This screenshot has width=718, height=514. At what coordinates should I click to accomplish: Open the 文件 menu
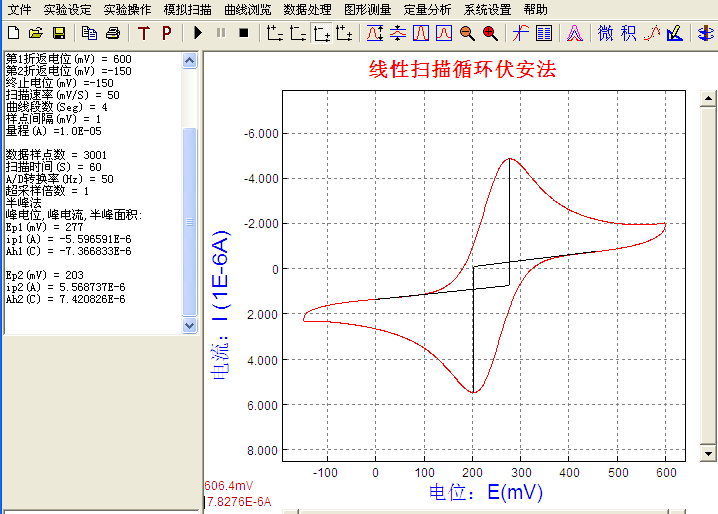coord(19,9)
